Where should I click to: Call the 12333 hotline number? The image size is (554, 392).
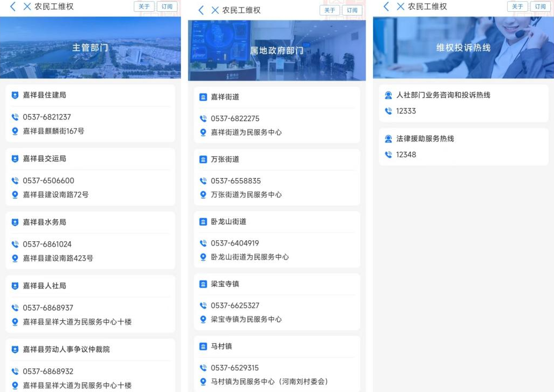(x=406, y=111)
